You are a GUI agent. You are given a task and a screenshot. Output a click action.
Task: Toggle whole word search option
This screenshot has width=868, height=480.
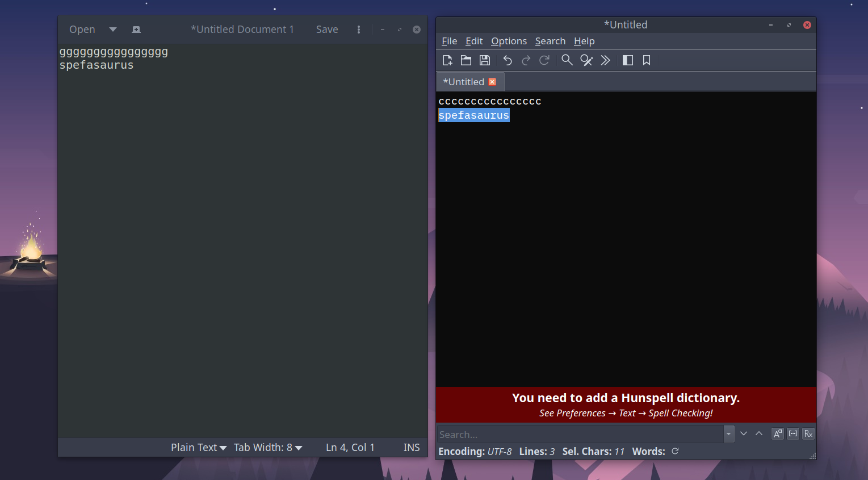point(793,434)
